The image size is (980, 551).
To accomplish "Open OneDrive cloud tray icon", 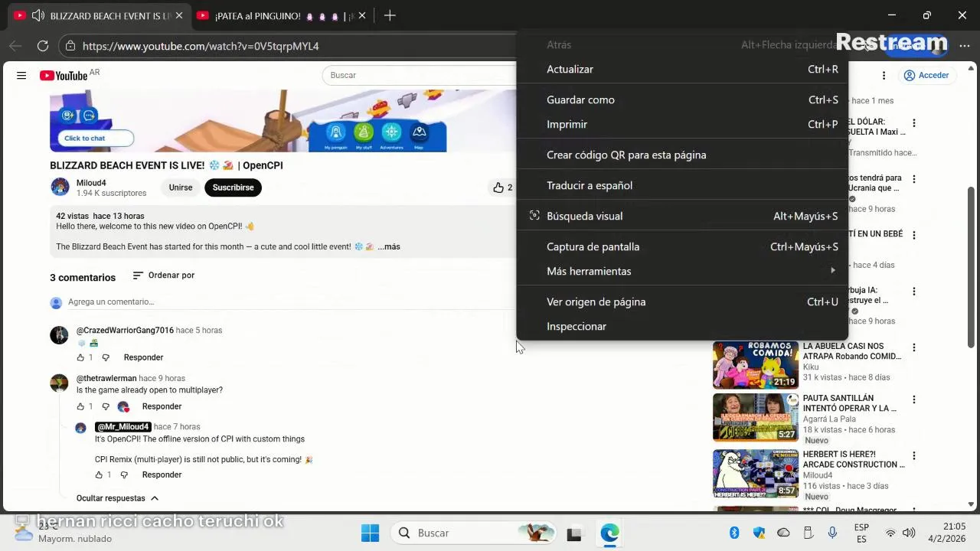I will (783, 533).
